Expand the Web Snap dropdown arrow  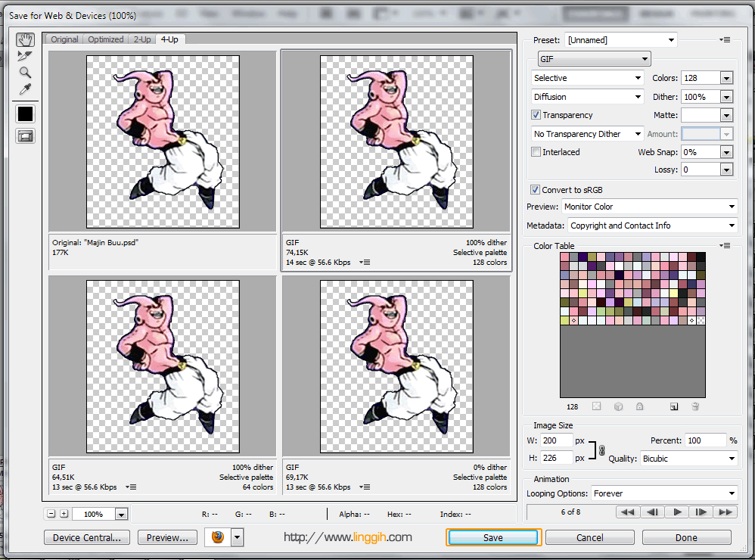726,152
